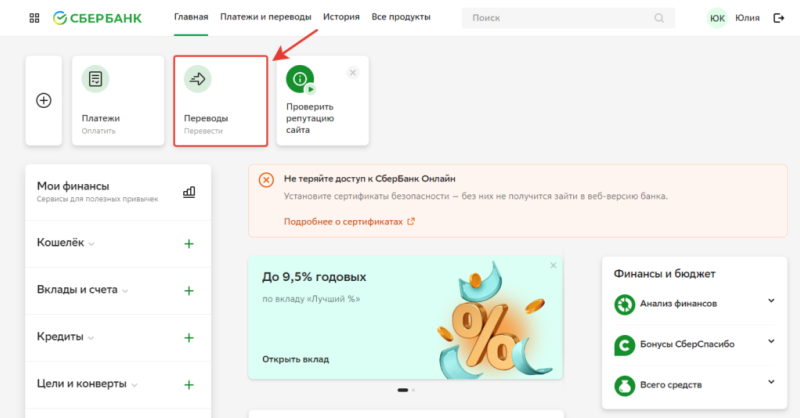Go to the Главная tab
The image size is (800, 418).
tap(191, 17)
